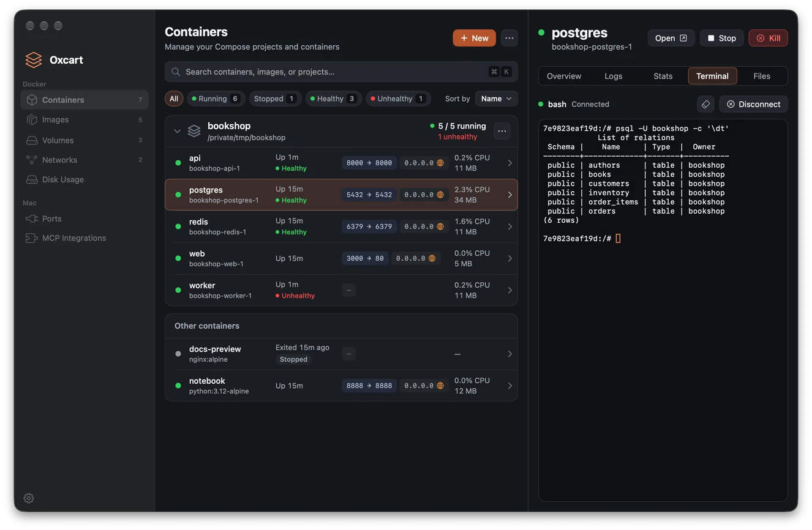The image size is (812, 530).
Task: Click globe icon in the web row
Action: pos(432,258)
